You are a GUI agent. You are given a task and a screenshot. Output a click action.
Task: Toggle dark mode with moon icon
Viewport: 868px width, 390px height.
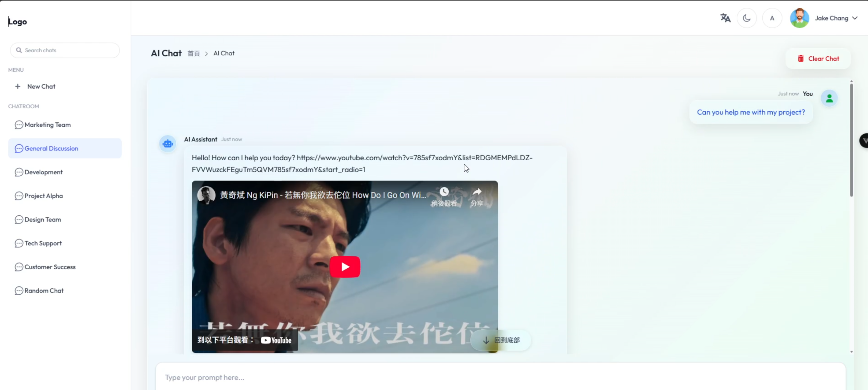[x=747, y=18]
